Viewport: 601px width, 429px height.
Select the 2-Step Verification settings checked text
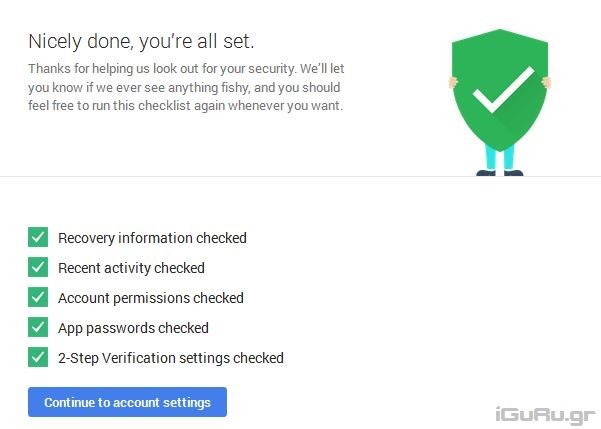171,358
